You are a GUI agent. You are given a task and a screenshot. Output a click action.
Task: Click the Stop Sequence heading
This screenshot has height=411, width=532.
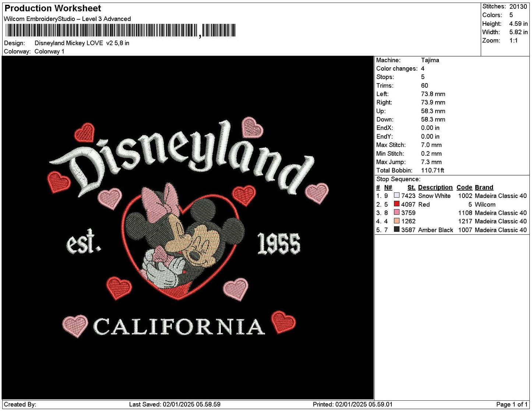[x=398, y=179]
